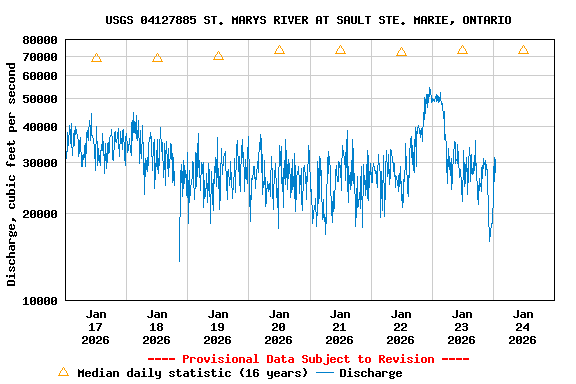Click the 20000 y-axis label
576x384 pixels.
tap(40, 213)
